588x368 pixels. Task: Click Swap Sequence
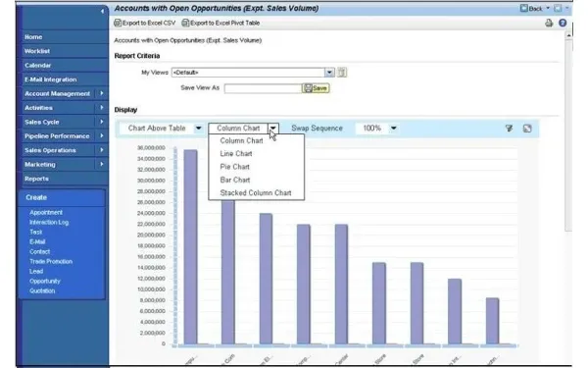coord(317,128)
